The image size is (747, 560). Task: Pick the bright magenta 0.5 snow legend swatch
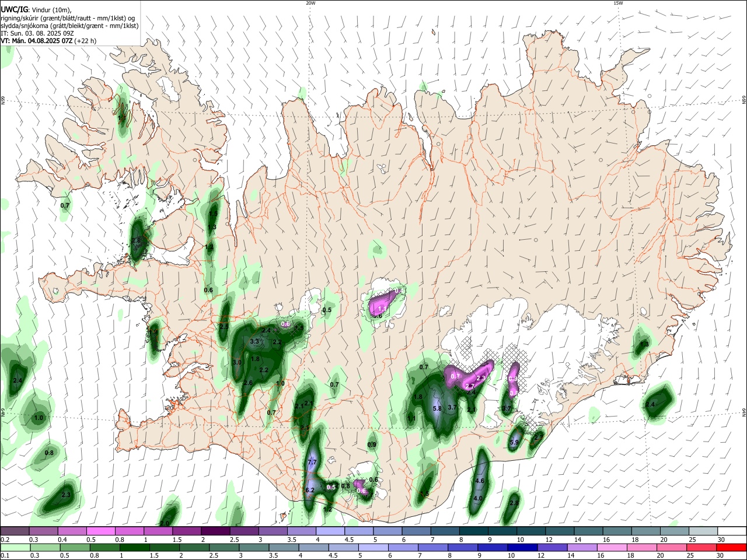pyautogui.click(x=100, y=531)
